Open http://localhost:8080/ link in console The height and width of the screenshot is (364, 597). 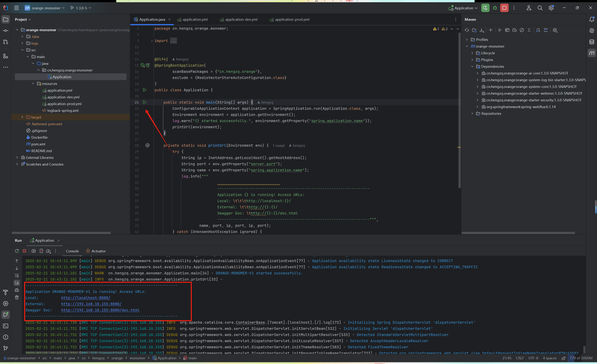click(x=85, y=298)
